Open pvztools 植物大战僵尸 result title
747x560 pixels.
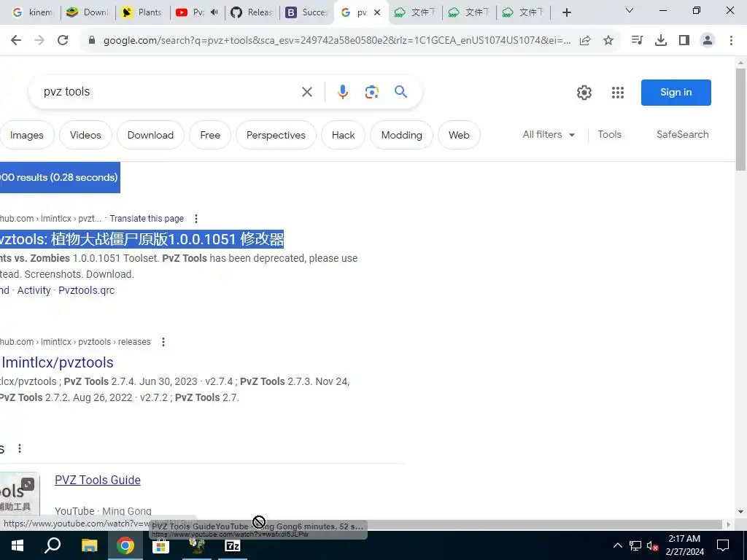point(142,239)
